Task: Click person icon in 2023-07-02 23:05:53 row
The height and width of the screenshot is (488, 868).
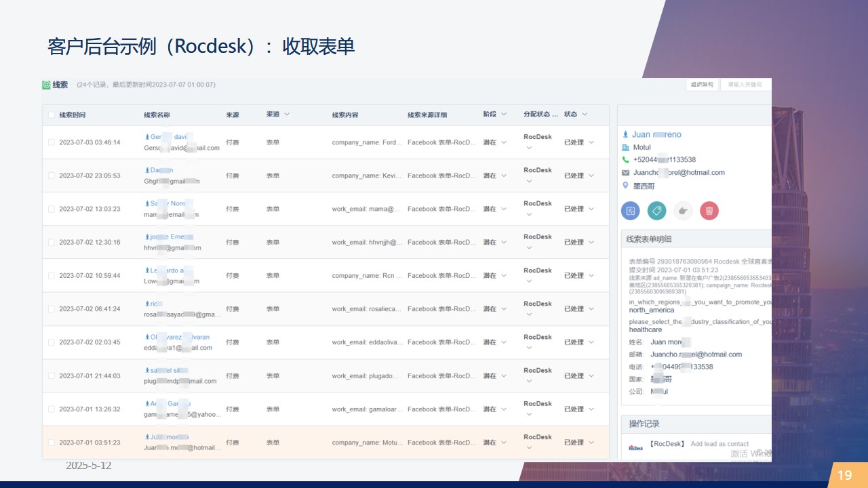Action: click(147, 170)
